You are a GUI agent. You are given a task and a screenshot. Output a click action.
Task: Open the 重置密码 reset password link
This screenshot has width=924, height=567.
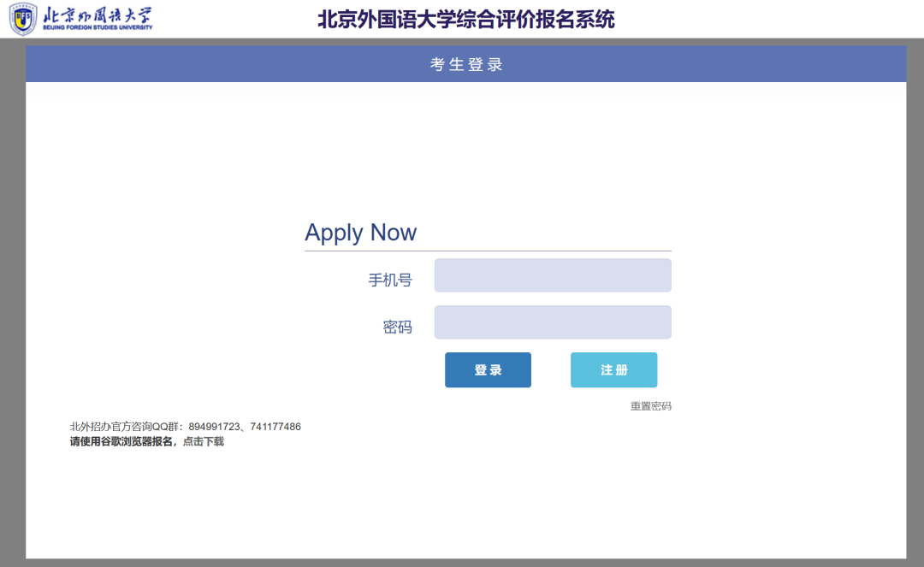tap(650, 406)
